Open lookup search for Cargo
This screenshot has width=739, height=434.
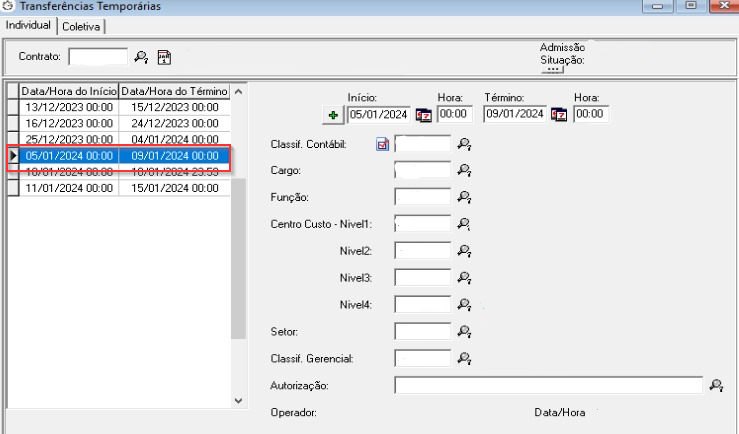(463, 171)
